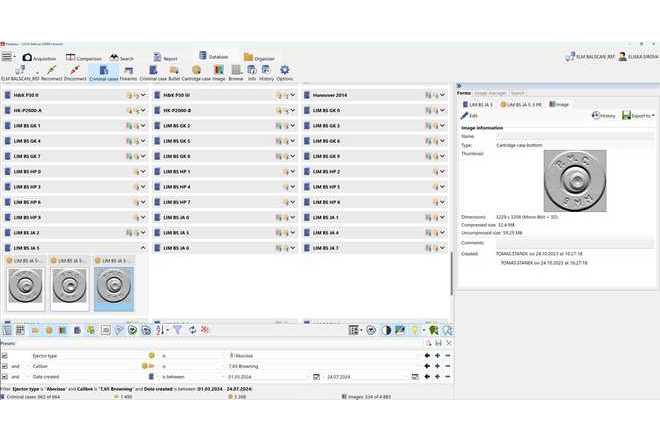Click the refresh arrows icon in bottom toolbar
660x440 pixels.
coord(192,330)
